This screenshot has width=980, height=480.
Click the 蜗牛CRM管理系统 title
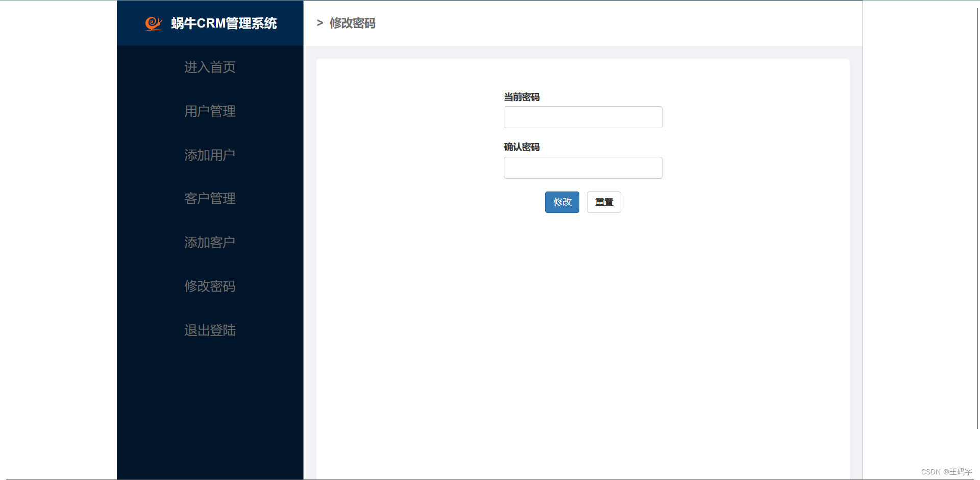coord(224,23)
